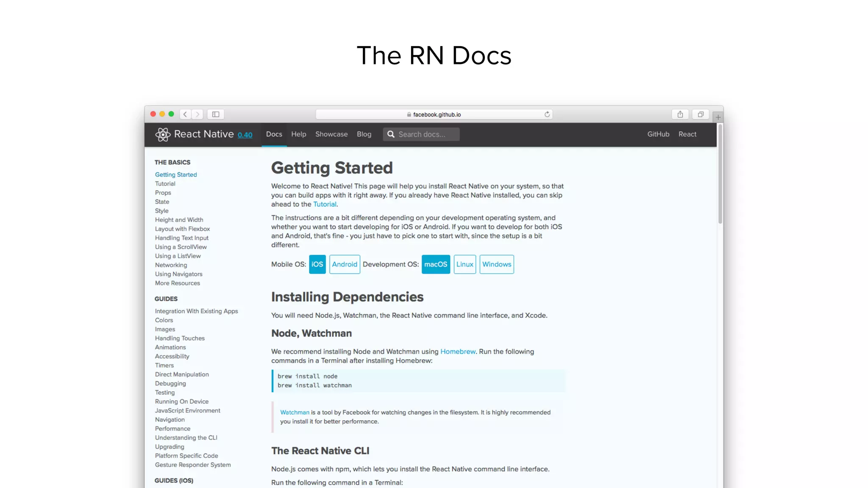This screenshot has height=488, width=868.
Task: Open the Animations guide
Action: point(170,347)
